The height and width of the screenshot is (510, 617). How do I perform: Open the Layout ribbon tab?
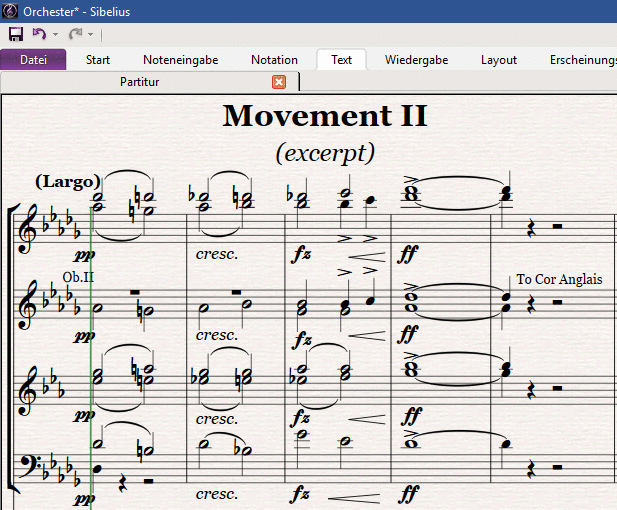[499, 60]
